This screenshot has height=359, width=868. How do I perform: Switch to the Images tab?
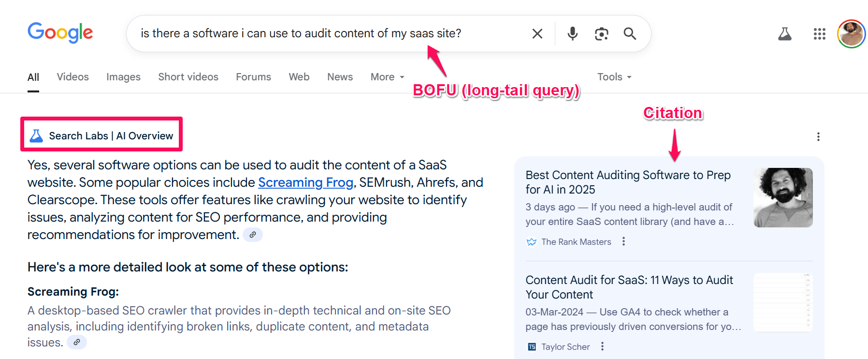coord(123,77)
